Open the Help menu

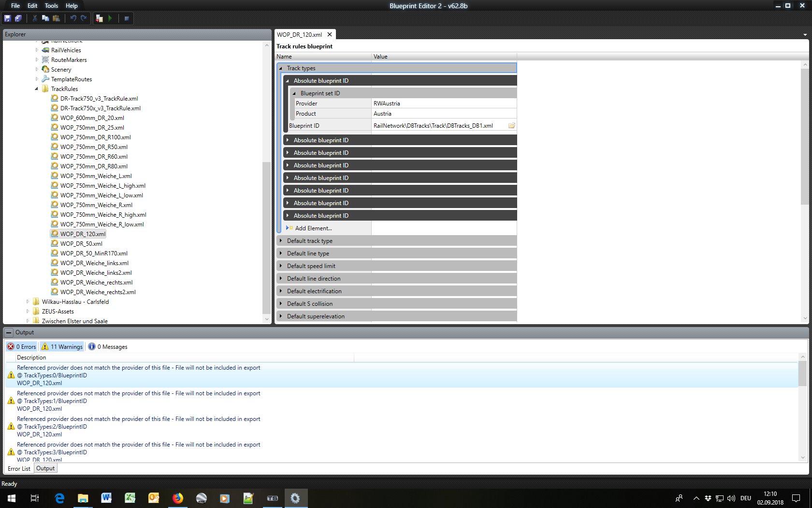point(72,6)
